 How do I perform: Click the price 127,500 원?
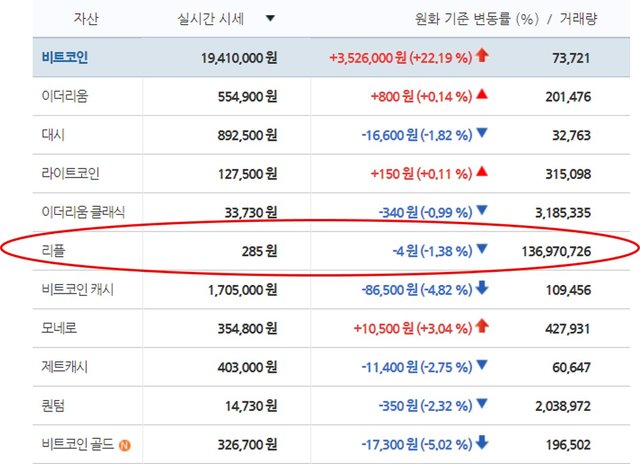tap(247, 174)
